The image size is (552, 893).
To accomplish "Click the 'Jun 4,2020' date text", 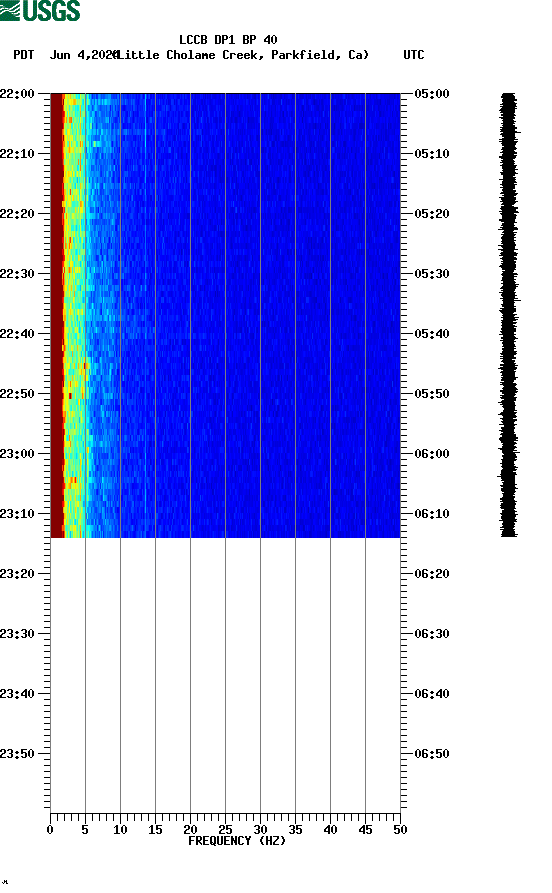I will tap(83, 55).
